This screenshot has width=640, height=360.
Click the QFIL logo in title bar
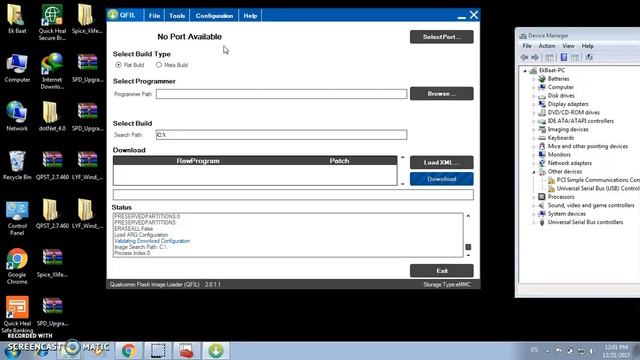click(x=113, y=15)
